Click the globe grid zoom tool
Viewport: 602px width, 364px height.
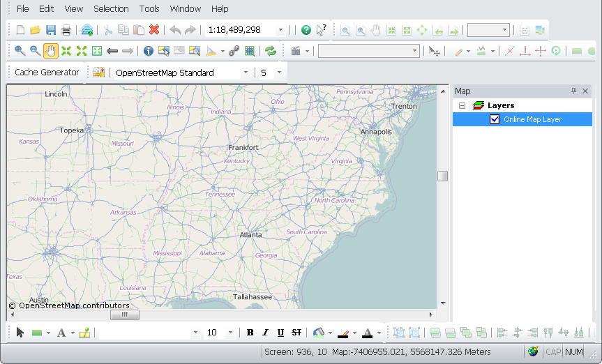250,51
